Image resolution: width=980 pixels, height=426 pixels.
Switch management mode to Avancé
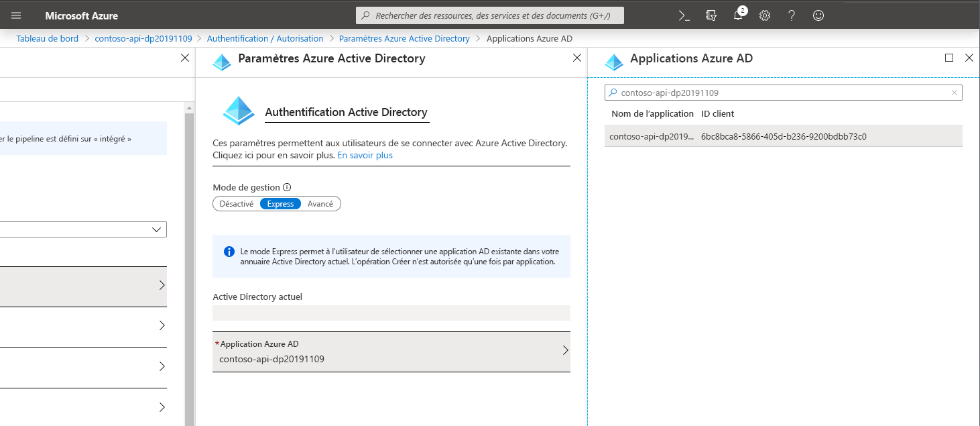[320, 203]
